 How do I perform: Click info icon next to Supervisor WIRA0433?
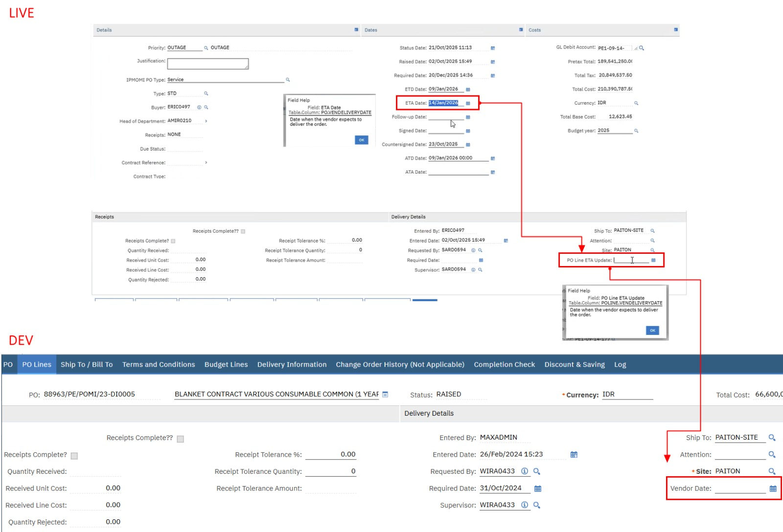pos(525,505)
